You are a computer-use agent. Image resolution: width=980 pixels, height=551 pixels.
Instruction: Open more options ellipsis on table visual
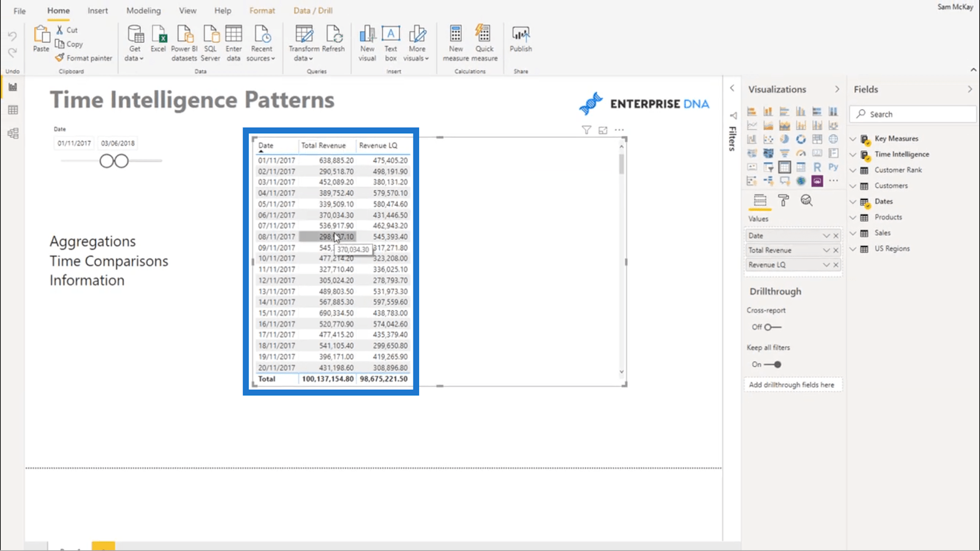(619, 130)
